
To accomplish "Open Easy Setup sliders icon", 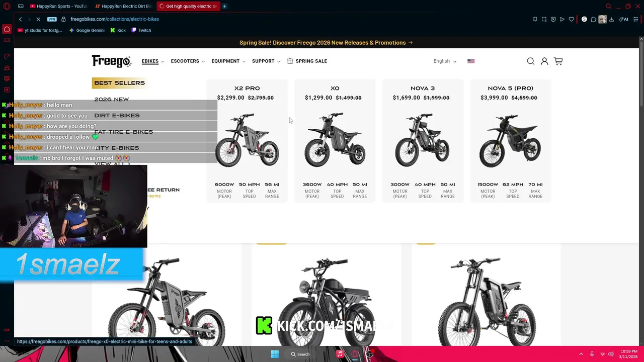I will pos(636,19).
